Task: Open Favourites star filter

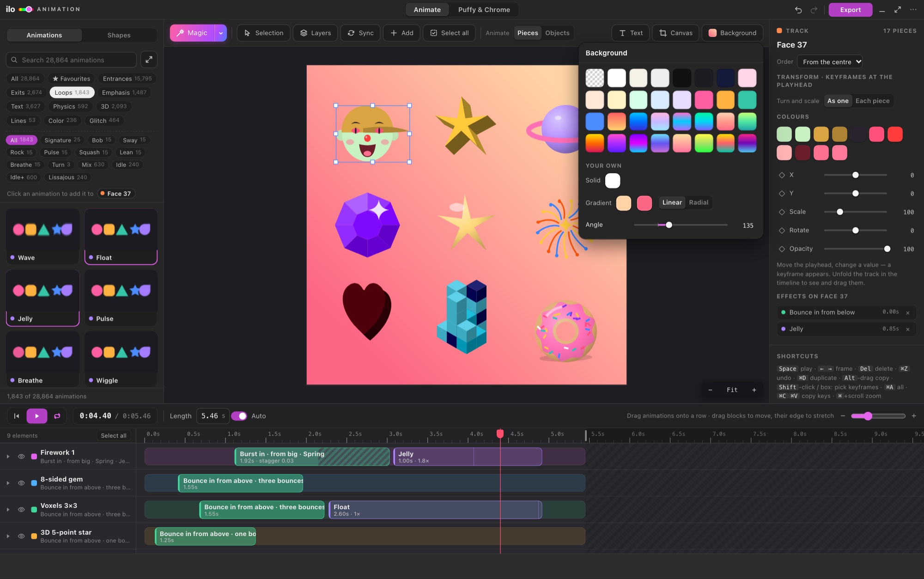Action: click(x=71, y=79)
